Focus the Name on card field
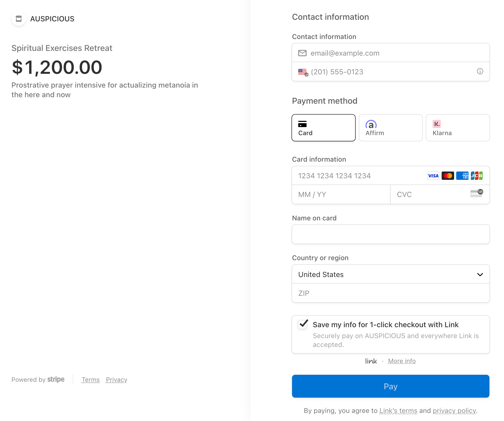 click(x=390, y=234)
